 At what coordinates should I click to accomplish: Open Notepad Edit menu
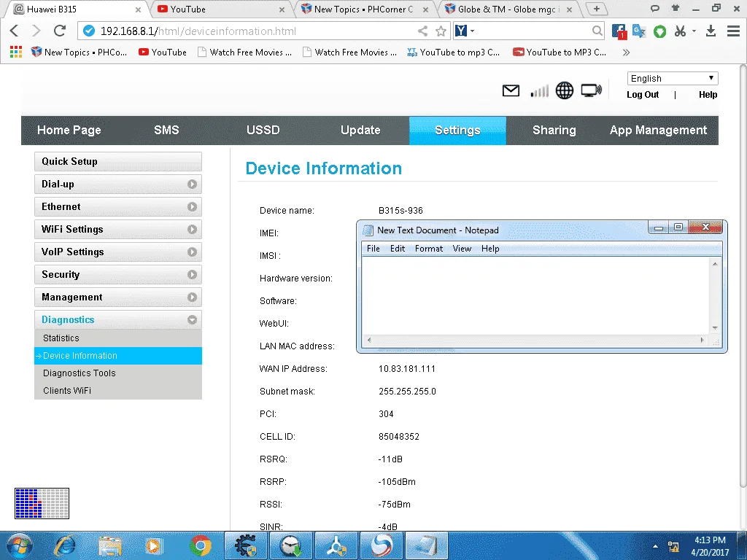point(398,249)
